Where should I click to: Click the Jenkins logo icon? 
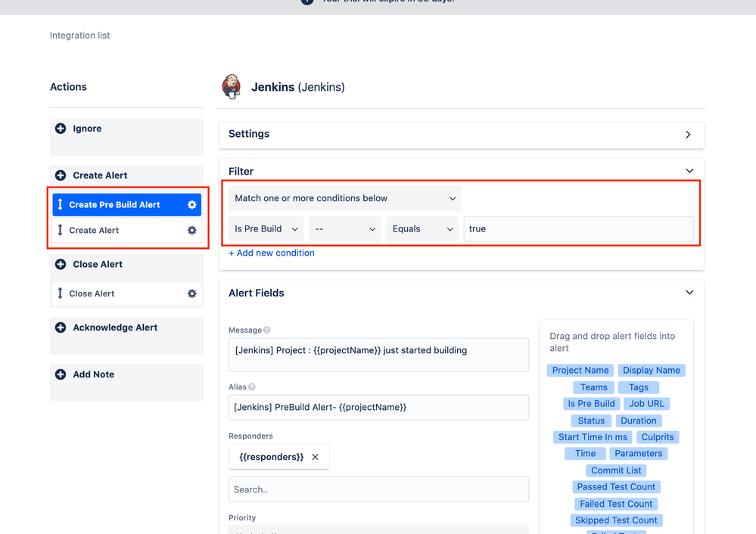point(232,87)
